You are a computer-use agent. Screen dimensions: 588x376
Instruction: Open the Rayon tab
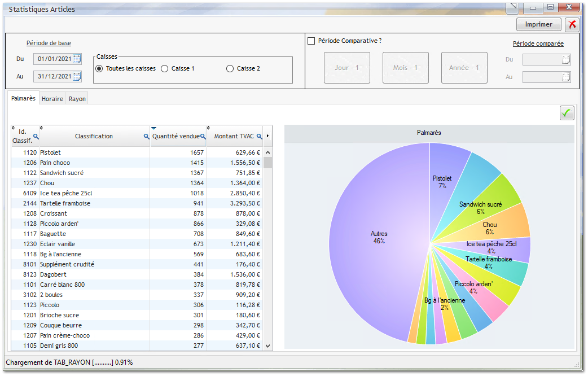click(77, 99)
